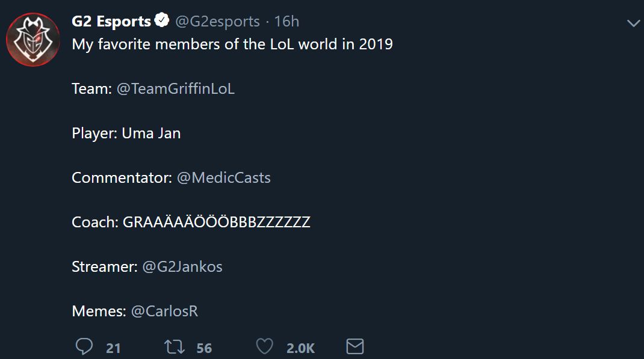Open the G2 Esports display name
Viewport: 644px width, 359px height.
tap(111, 22)
